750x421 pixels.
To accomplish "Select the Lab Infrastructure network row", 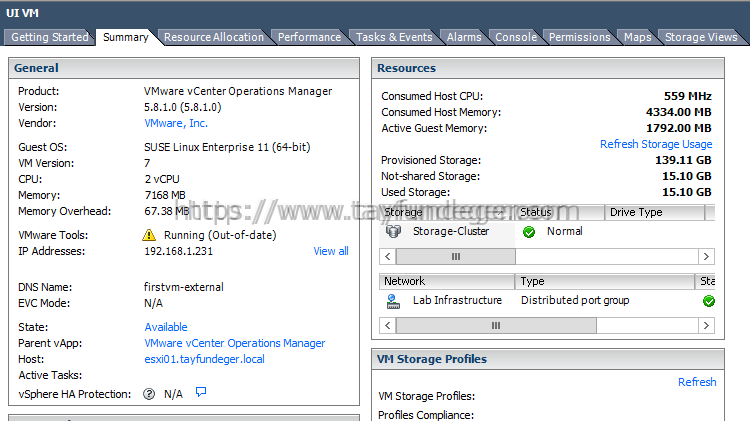I will click(547, 301).
